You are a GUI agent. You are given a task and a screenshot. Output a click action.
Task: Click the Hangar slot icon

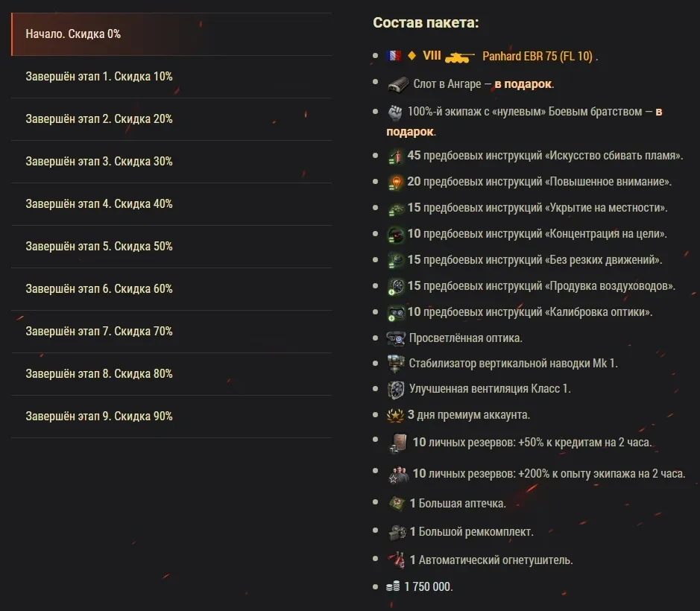[398, 84]
